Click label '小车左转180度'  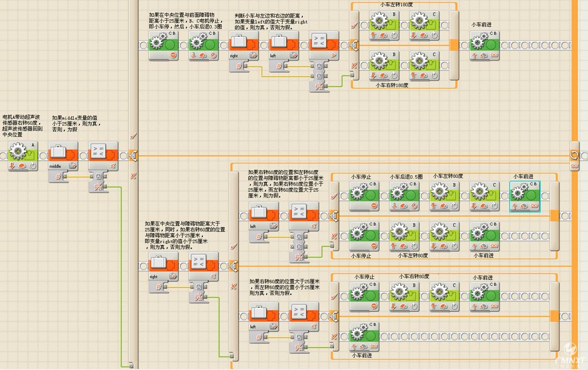397,5
